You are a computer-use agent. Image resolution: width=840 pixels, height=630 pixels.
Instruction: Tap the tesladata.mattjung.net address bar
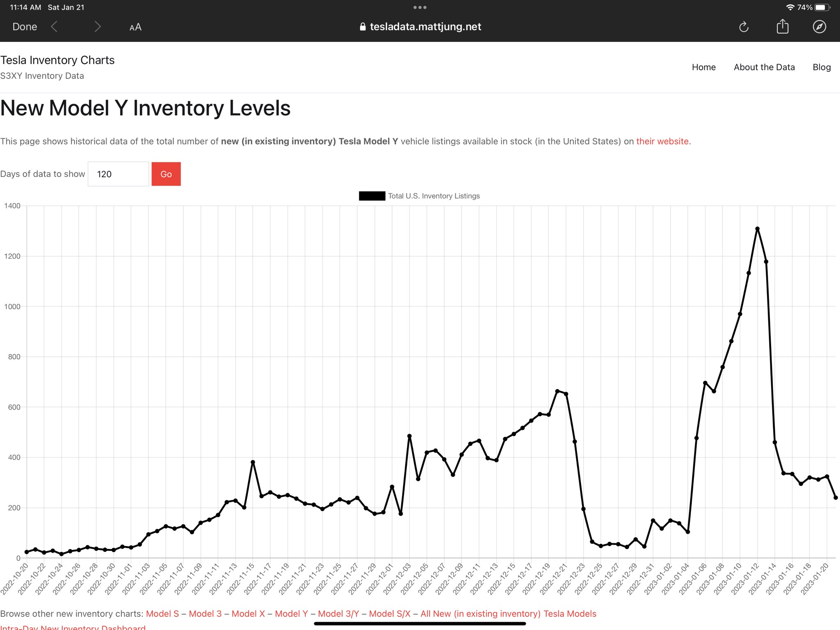(420, 27)
